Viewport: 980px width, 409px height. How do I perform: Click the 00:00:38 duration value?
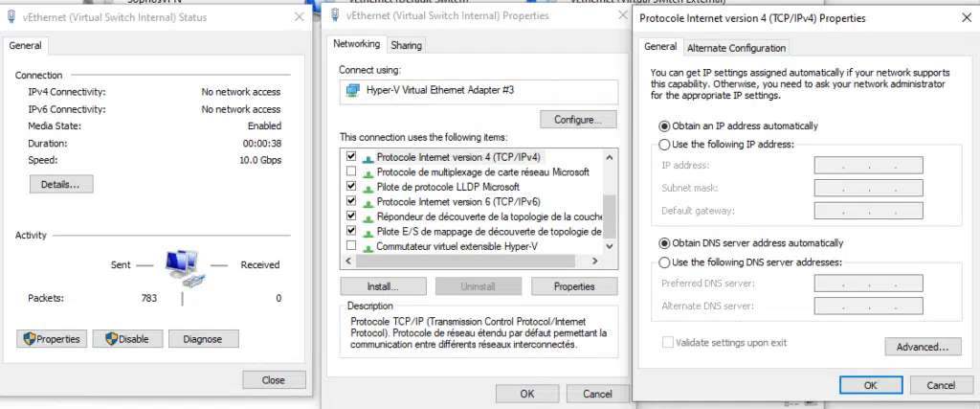(x=262, y=144)
